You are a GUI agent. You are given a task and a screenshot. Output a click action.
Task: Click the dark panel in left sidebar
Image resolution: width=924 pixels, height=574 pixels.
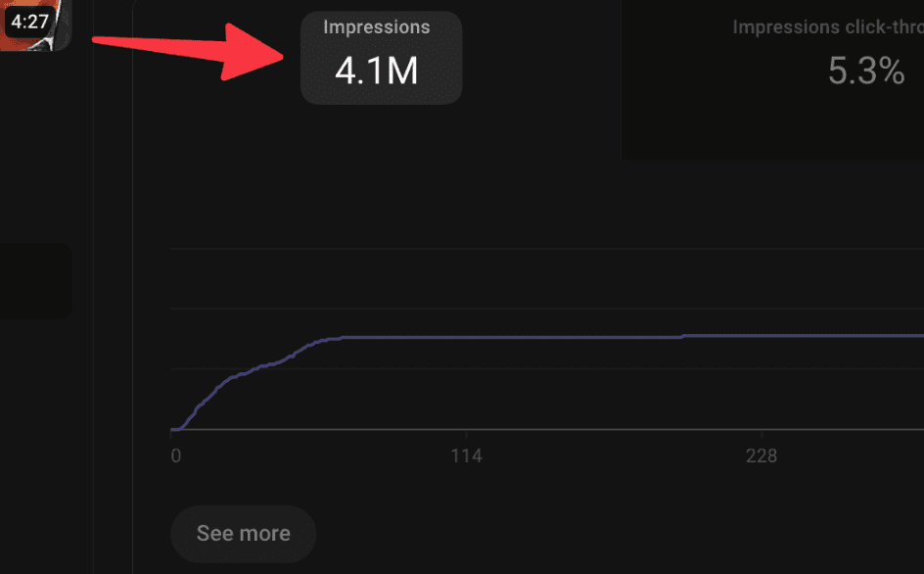pos(35,281)
